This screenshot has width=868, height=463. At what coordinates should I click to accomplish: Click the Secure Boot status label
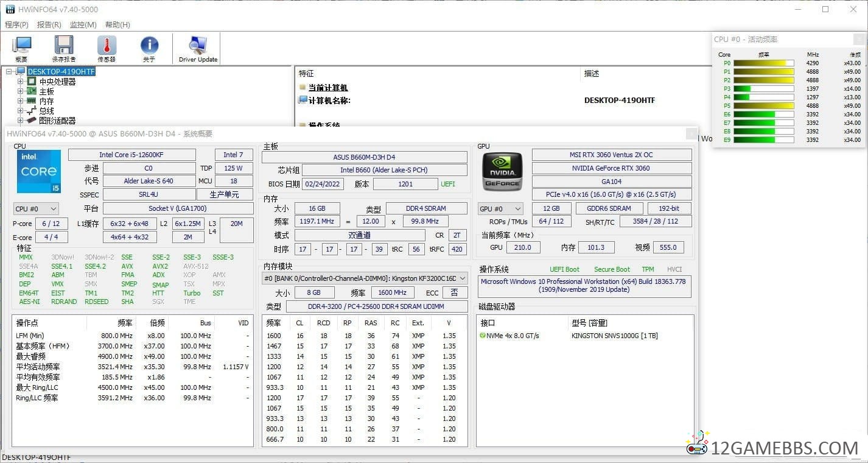(x=612, y=269)
